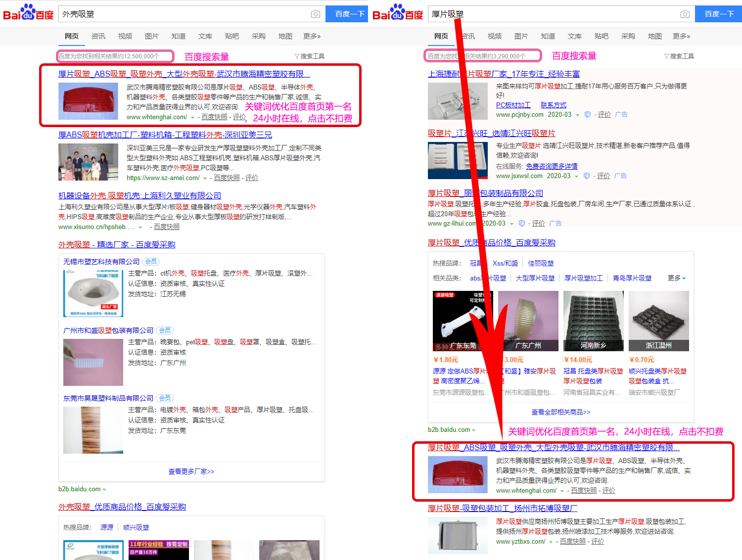This screenshot has width=742, height=560.
Task: Click 会员 badge beside 东莞市昊晟塑料制品有限公司
Action: tap(165, 398)
